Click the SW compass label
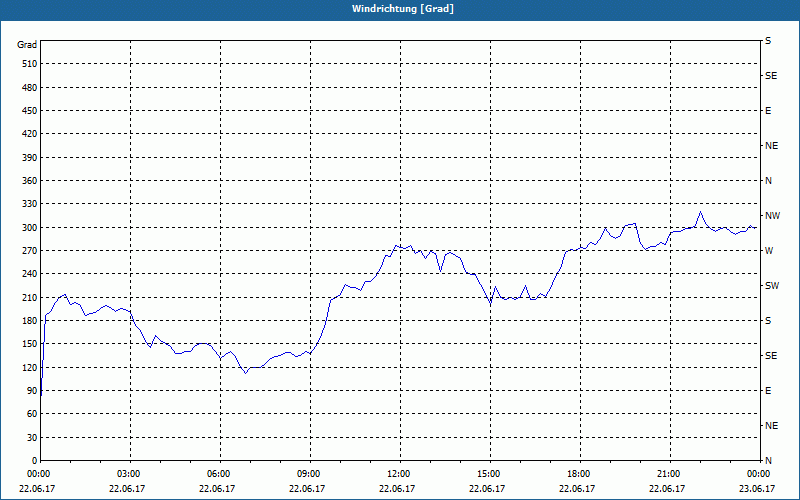The width and height of the screenshot is (800, 500). (772, 286)
